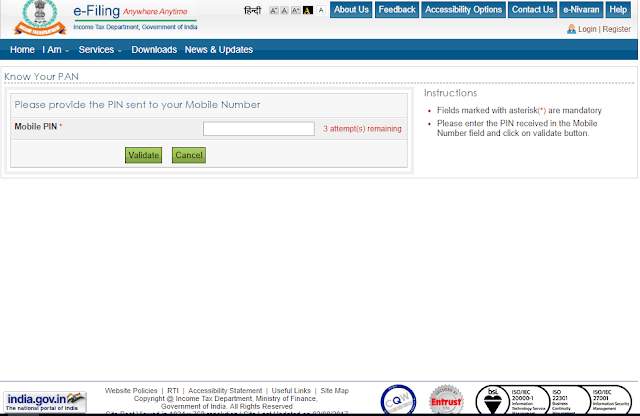Open the Contact Us page
This screenshot has height=416, width=640.
pyautogui.click(x=532, y=9)
